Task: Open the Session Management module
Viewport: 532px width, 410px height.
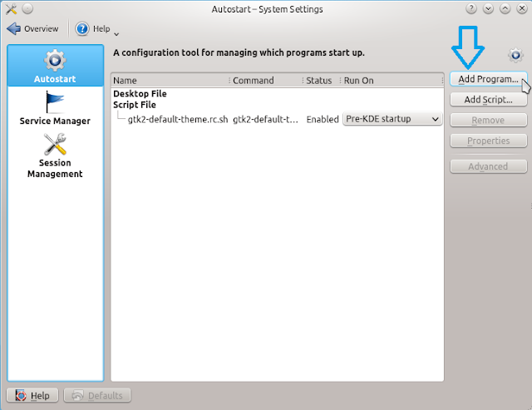Action: (x=55, y=156)
